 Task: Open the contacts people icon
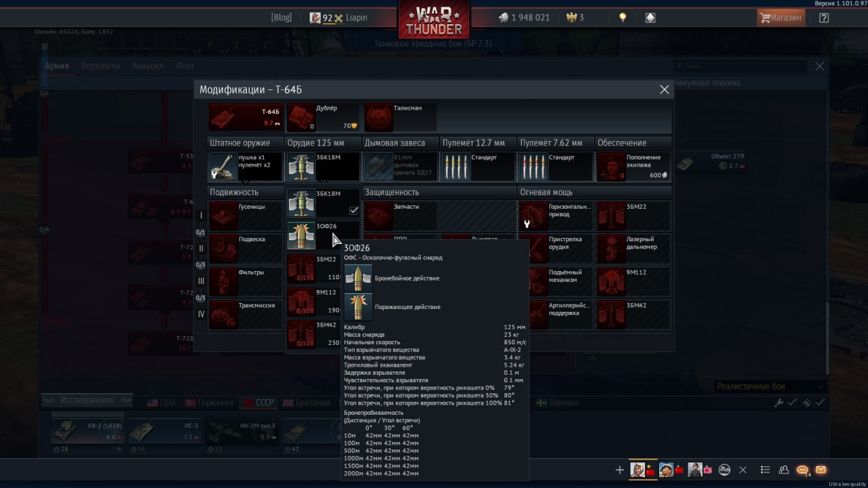coord(784,470)
